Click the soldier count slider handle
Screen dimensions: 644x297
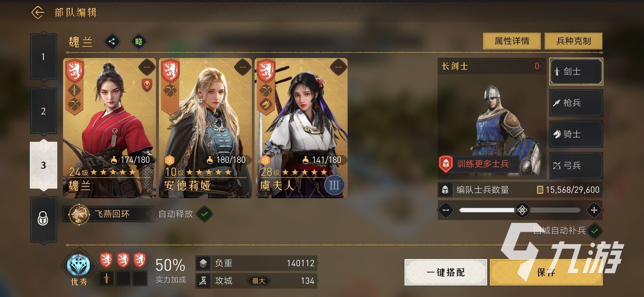click(523, 211)
